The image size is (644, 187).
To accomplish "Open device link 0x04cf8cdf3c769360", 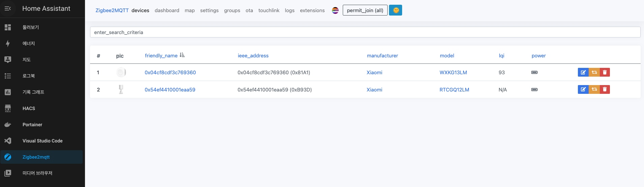I will click(170, 73).
